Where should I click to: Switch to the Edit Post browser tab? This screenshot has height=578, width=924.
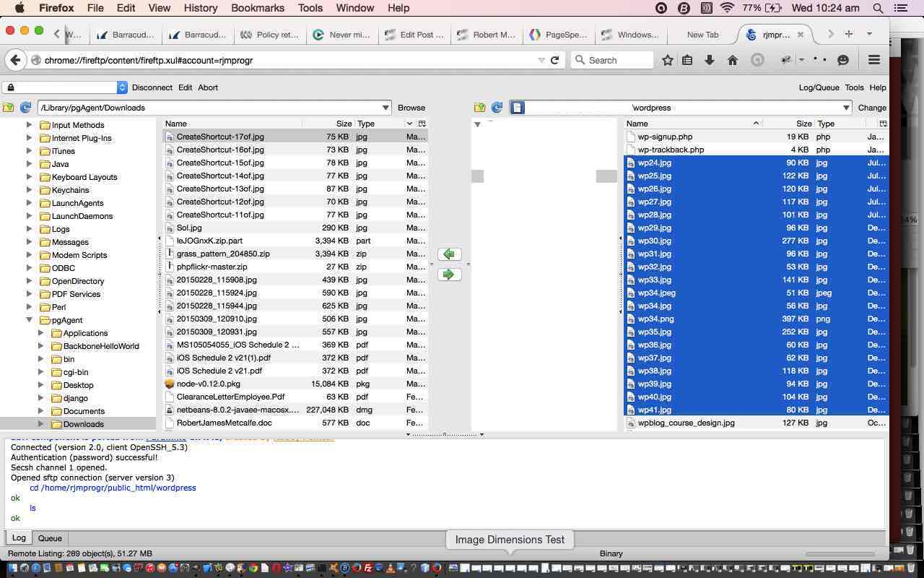[414, 34]
